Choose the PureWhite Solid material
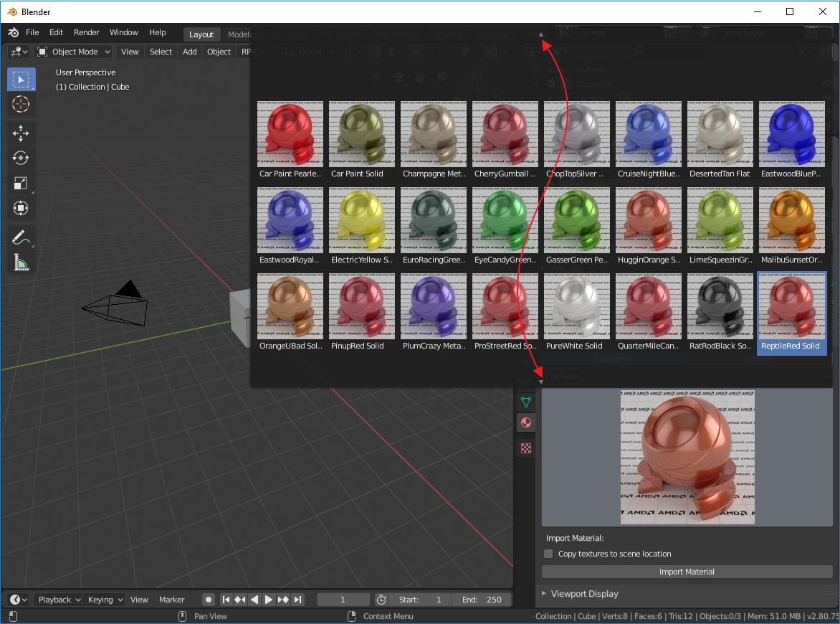The width and height of the screenshot is (840, 624). pos(576,312)
